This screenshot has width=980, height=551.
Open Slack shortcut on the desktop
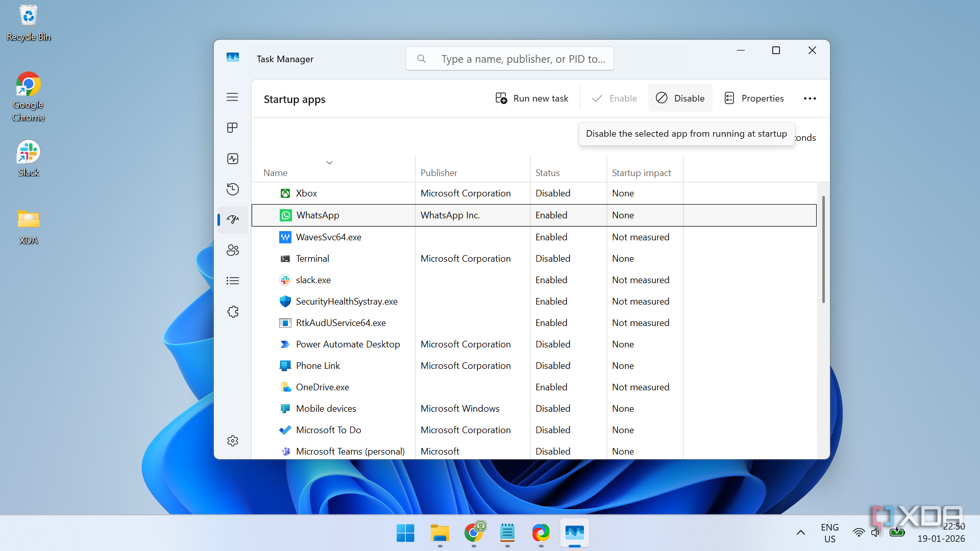[x=28, y=159]
